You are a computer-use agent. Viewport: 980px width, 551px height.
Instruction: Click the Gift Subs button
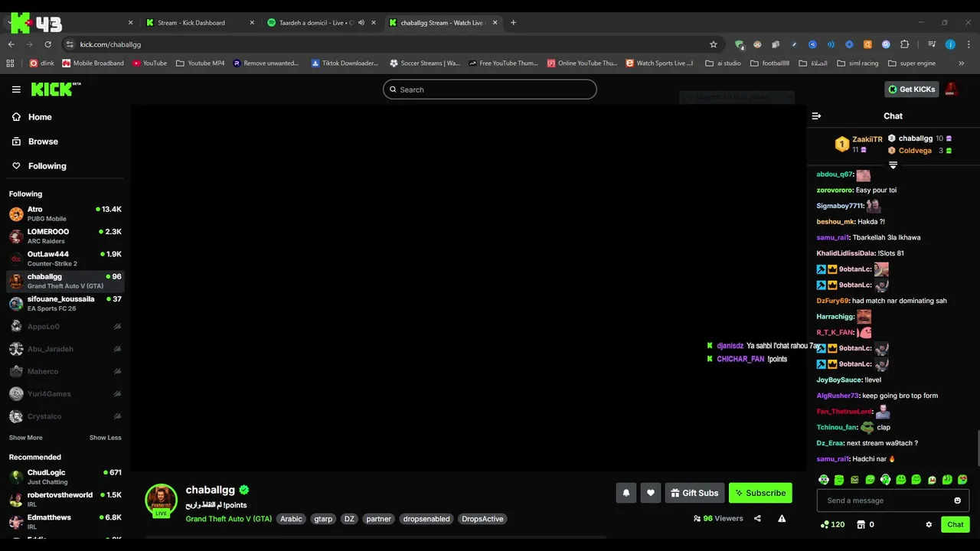coord(695,493)
